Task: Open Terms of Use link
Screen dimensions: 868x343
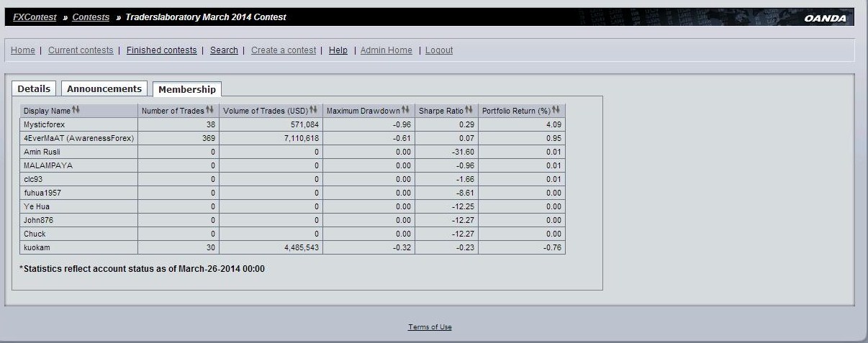Action: (430, 327)
